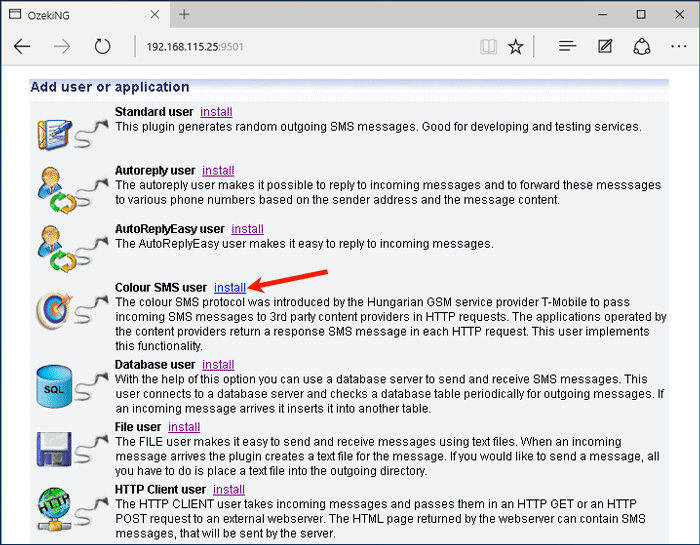
Task: Click the 'File user' title text
Action: (x=138, y=427)
